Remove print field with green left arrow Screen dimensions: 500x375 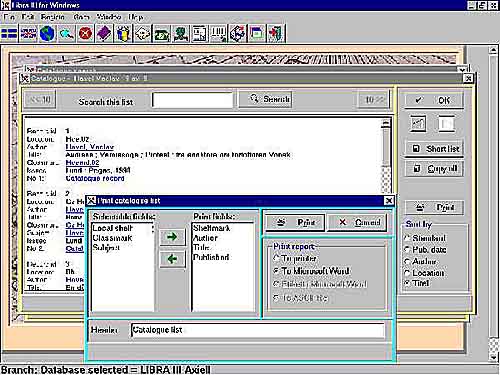point(172,259)
